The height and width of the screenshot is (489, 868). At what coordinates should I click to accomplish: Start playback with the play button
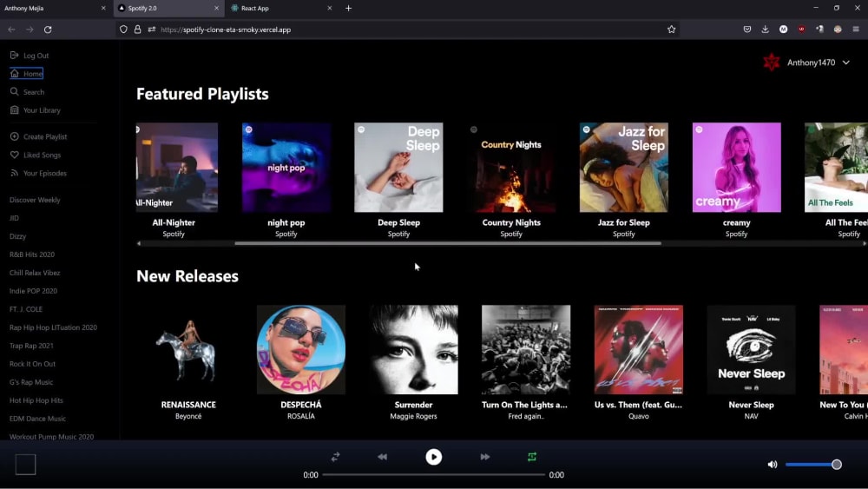point(433,457)
